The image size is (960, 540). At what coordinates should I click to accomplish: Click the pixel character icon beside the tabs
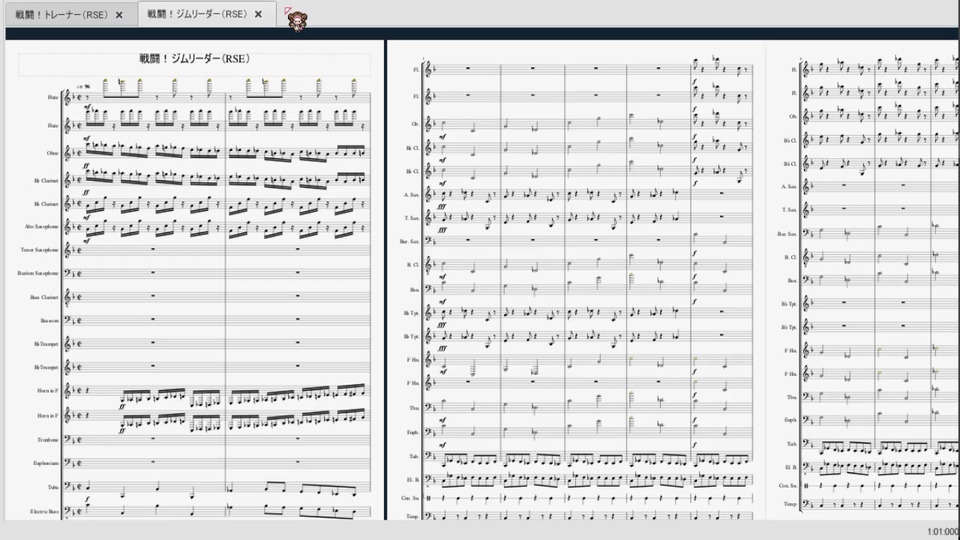click(x=297, y=19)
